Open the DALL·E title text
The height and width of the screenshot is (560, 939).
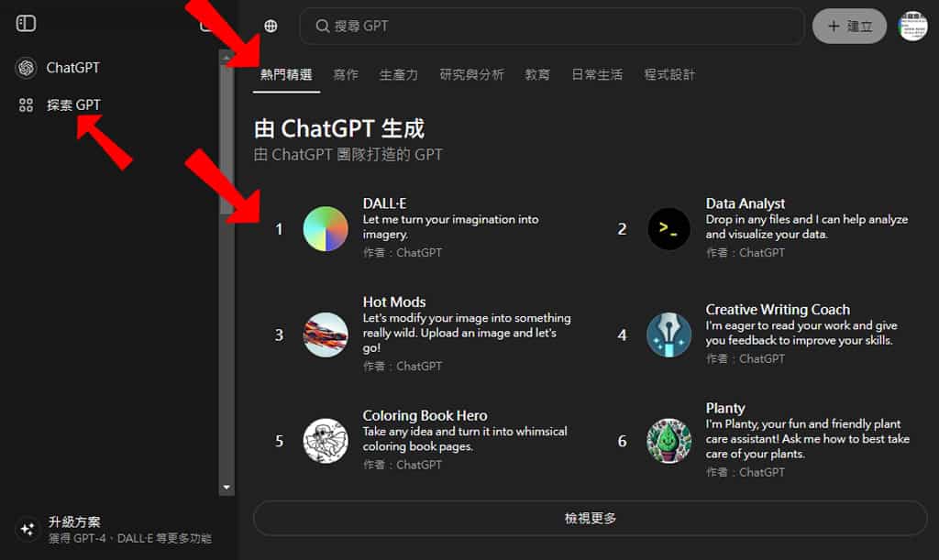tap(384, 203)
